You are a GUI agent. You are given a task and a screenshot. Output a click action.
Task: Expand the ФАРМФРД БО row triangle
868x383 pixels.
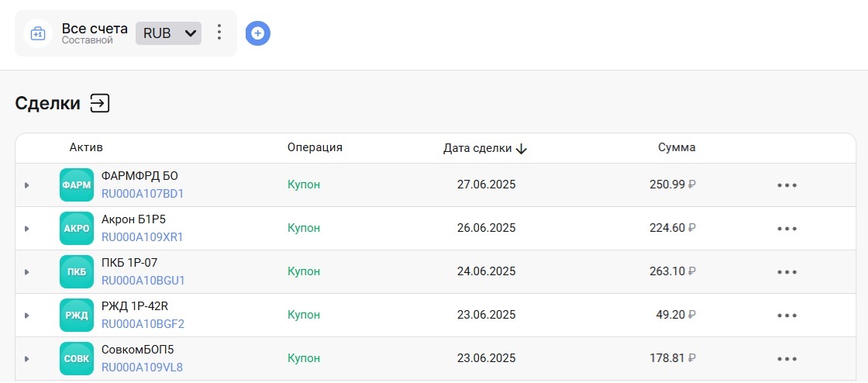[26, 185]
